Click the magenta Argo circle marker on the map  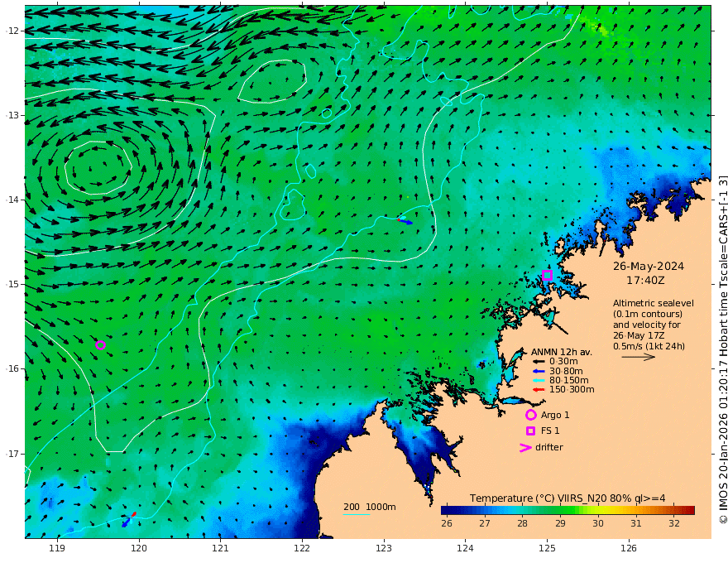[100, 344]
